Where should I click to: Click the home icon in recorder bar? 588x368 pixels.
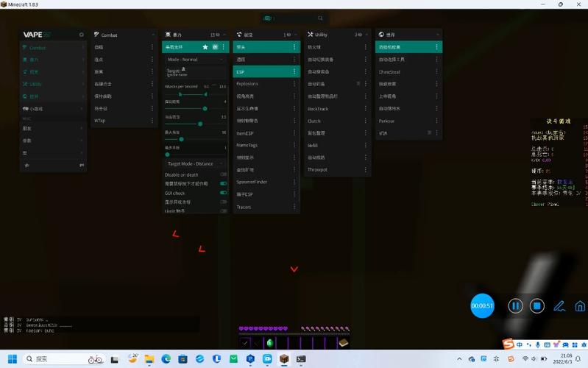580,305
